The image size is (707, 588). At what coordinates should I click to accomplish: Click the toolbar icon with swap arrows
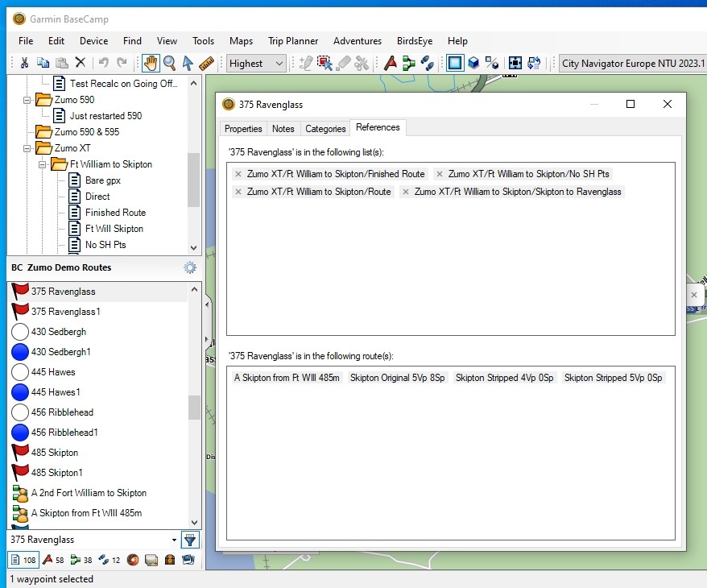pos(534,63)
